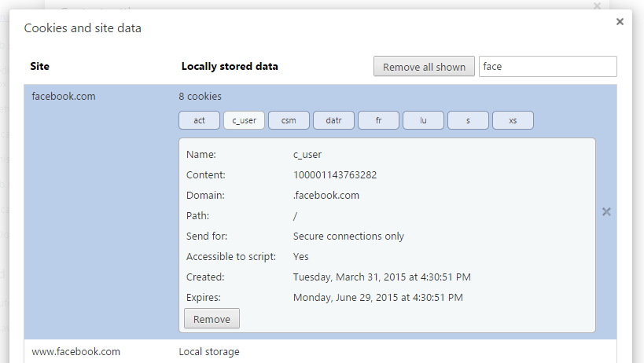Image resolution: width=644 pixels, height=363 pixels.
Task: Remove the c_user cookie
Action: [212, 319]
